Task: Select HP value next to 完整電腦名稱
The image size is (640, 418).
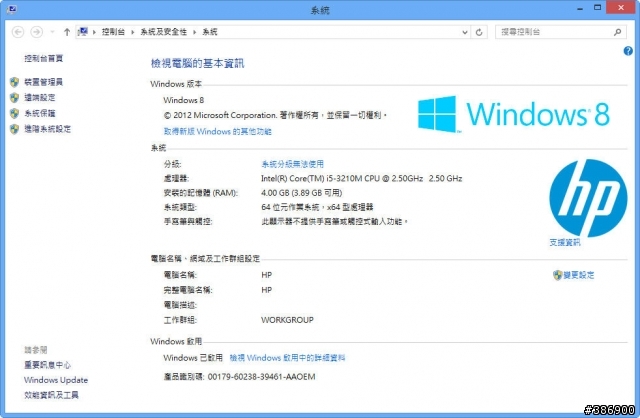Action: click(x=267, y=290)
